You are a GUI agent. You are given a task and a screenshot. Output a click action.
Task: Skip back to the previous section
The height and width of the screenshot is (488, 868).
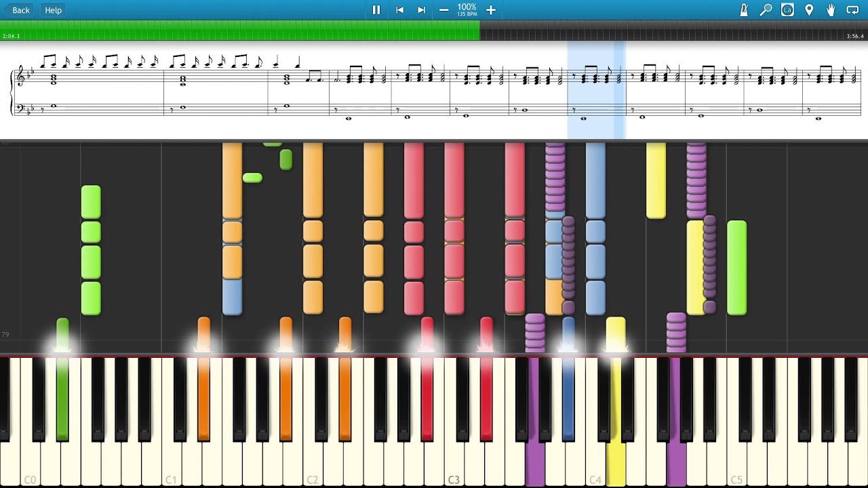click(399, 10)
